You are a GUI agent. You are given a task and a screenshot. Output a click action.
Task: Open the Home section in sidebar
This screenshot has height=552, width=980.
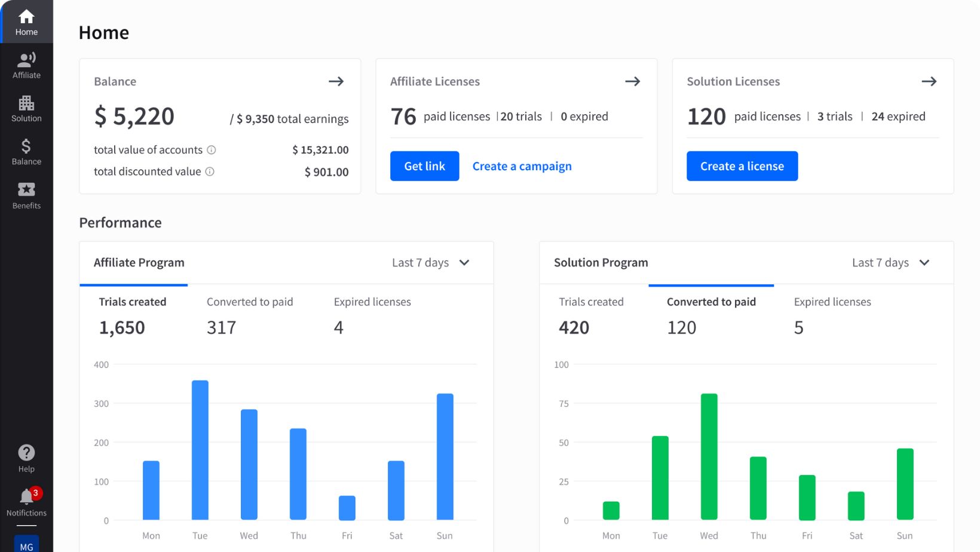[26, 21]
